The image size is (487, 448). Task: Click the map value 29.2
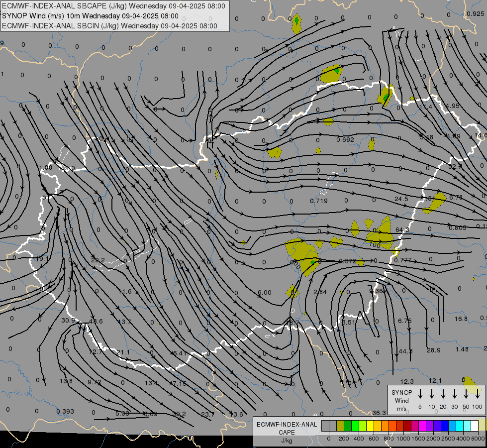[98, 260]
